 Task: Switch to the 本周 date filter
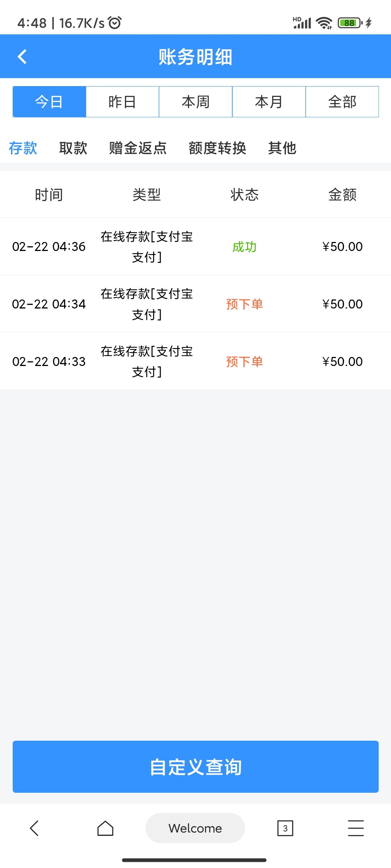195,102
